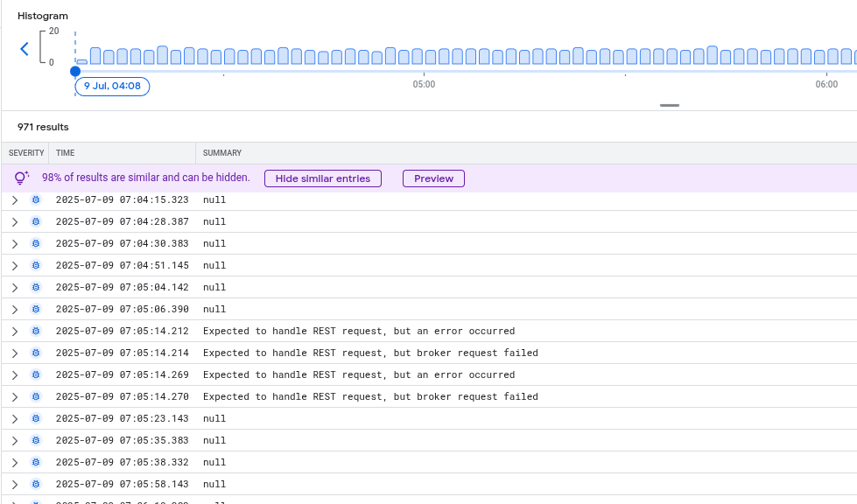This screenshot has width=857, height=504.
Task: Click debug severity icon for 07:05:04.142 entry
Action: (x=36, y=287)
